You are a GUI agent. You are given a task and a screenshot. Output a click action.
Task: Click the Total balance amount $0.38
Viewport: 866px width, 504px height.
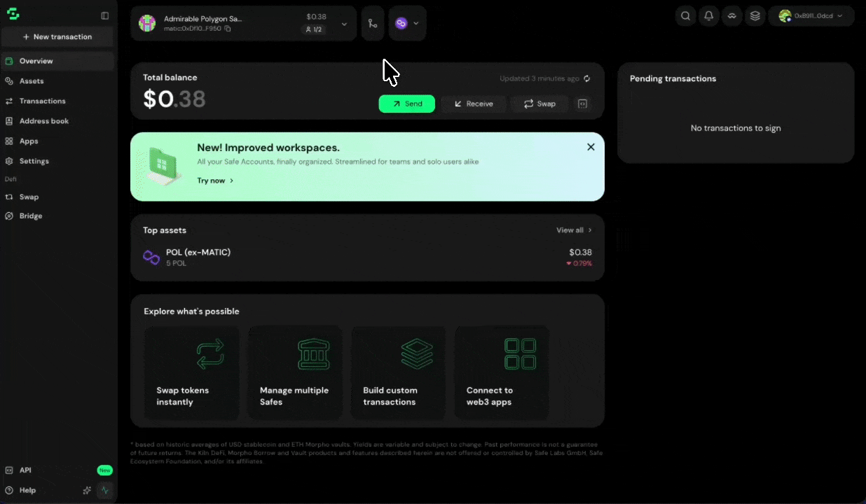pos(174,99)
